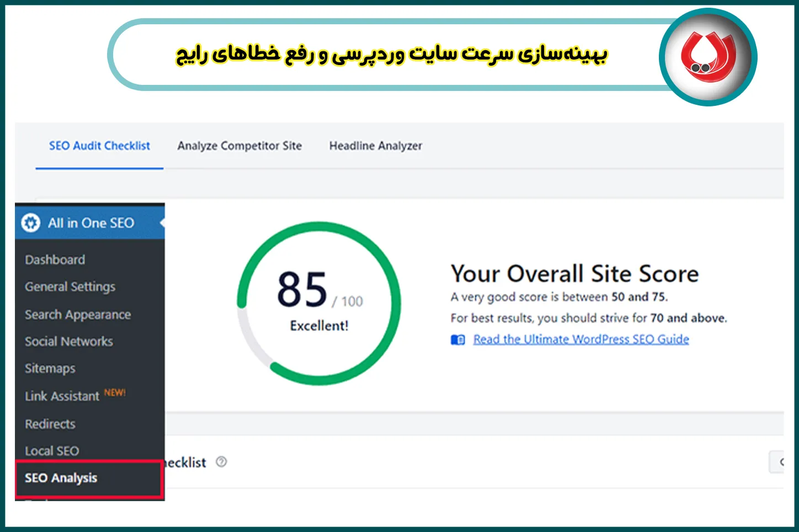
Task: Click the help icon next to Checklist heading
Action: 221,463
